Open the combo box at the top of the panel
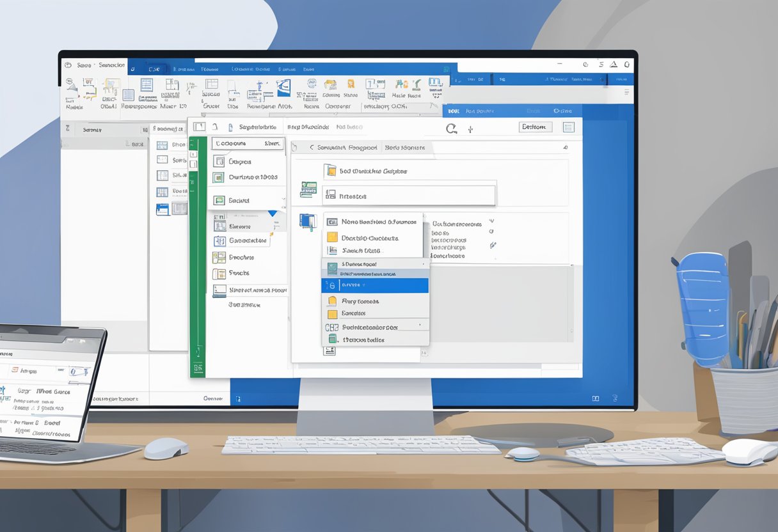778x532 pixels. point(247,143)
